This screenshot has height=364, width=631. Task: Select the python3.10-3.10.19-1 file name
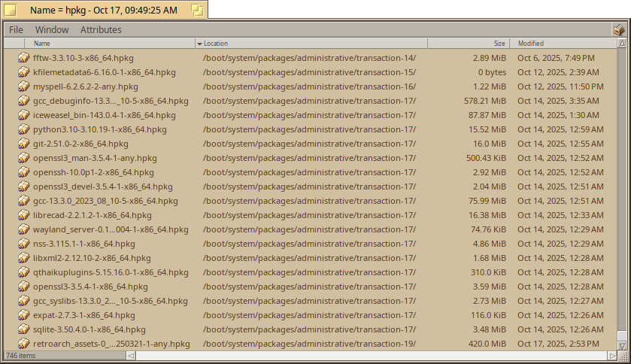click(100, 129)
